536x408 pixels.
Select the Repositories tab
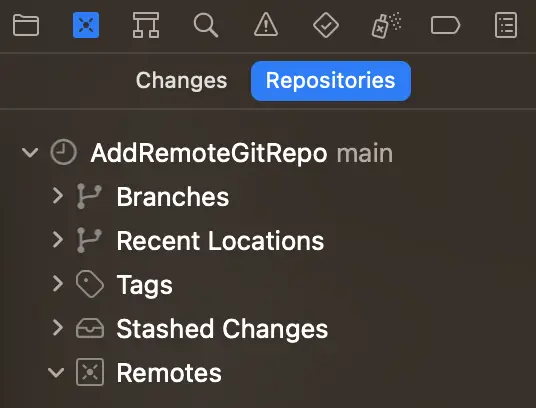[331, 81]
